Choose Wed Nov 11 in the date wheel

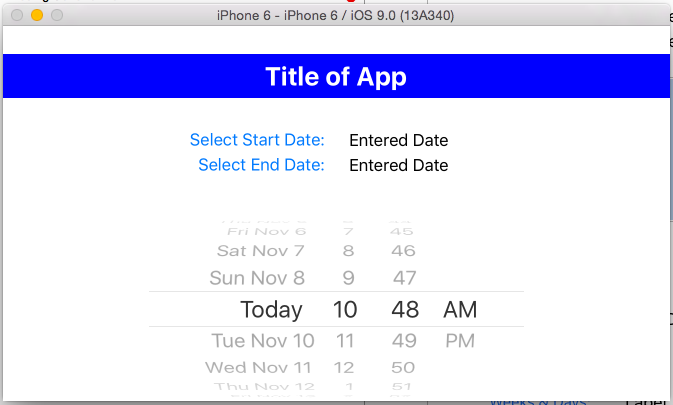[x=259, y=367]
